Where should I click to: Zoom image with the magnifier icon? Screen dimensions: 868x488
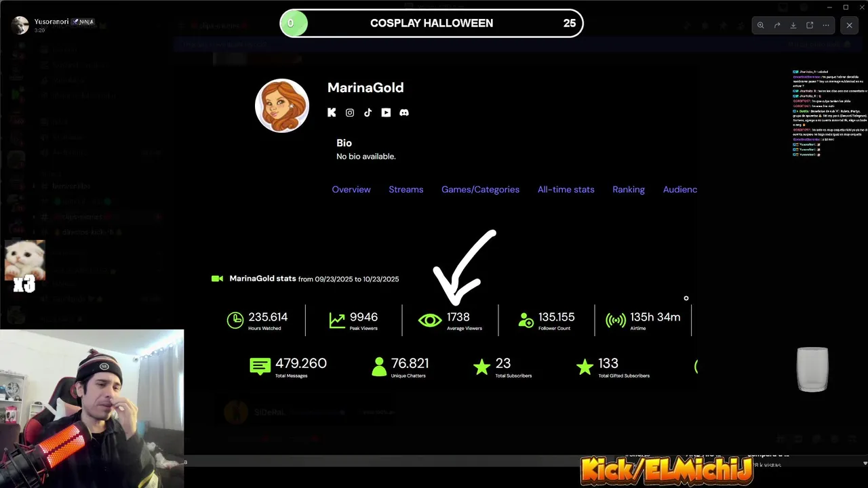(x=761, y=25)
